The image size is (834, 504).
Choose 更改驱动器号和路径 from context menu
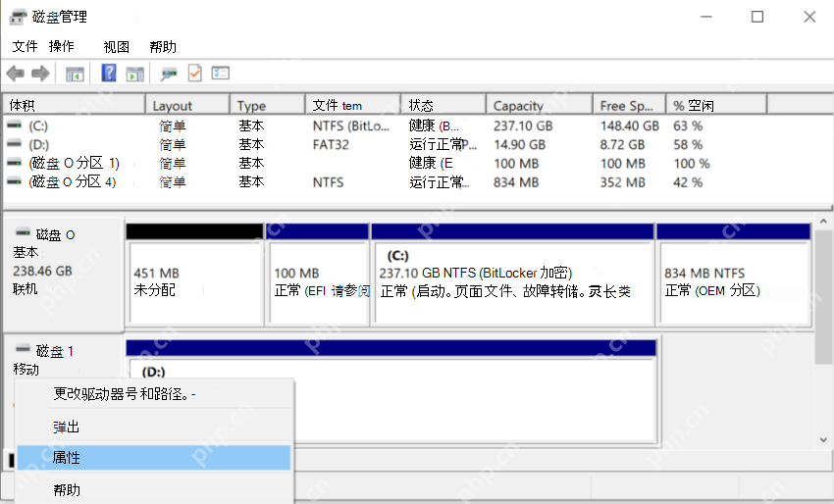pos(154,394)
